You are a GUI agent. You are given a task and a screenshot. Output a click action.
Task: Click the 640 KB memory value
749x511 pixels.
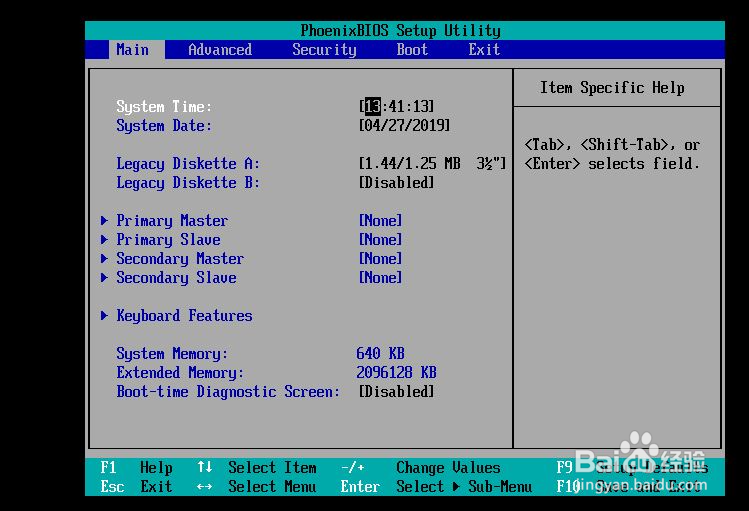[x=380, y=353]
